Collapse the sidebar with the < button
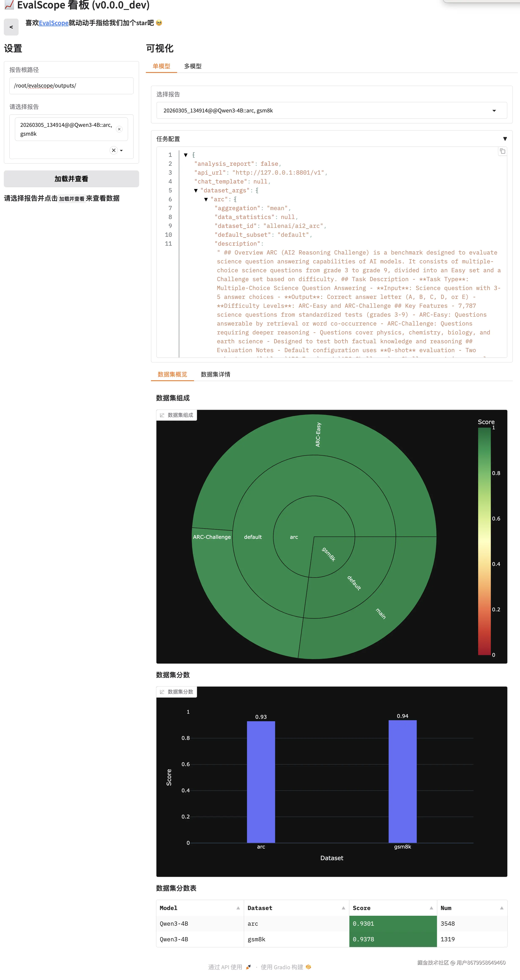The height and width of the screenshot is (980, 520). 11,27
